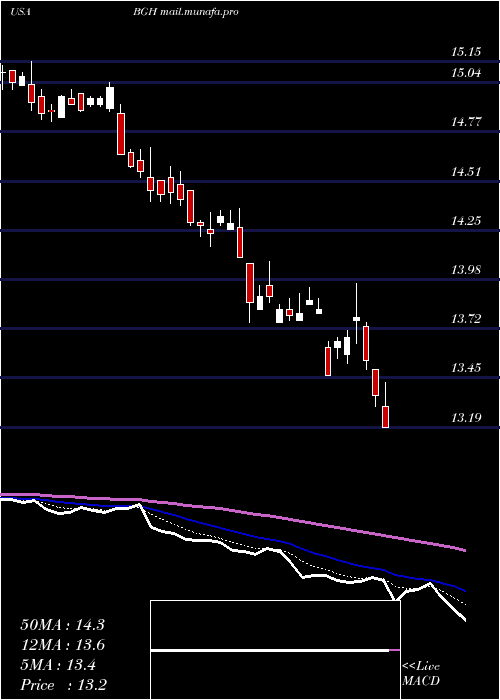Click the 15.15 price level label
Viewport: 500px width, 700px height.
tap(466, 52)
